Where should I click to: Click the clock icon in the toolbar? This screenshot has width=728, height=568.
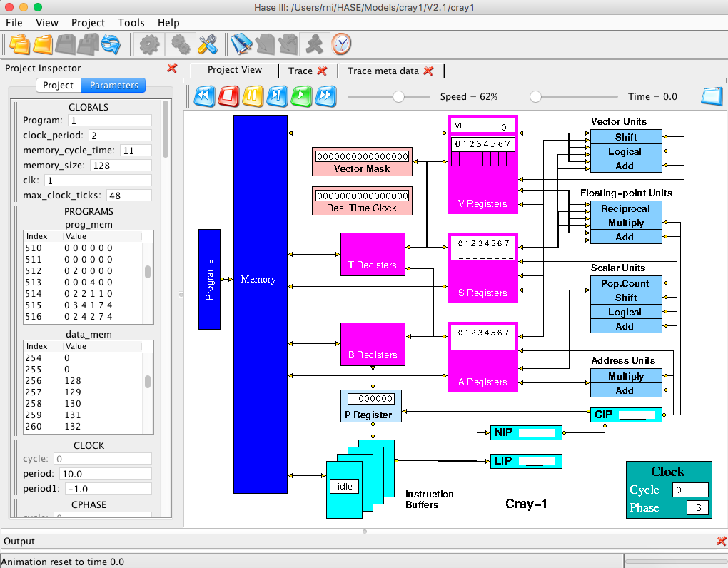pos(341,44)
